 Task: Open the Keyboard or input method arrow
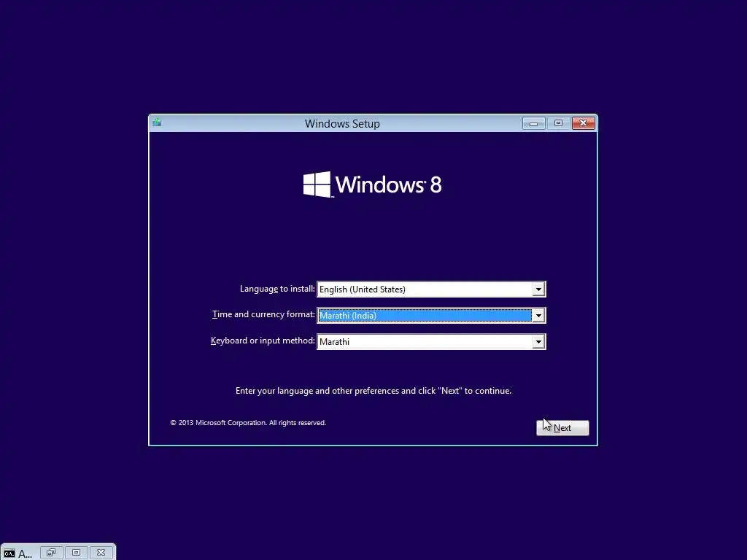coord(538,341)
